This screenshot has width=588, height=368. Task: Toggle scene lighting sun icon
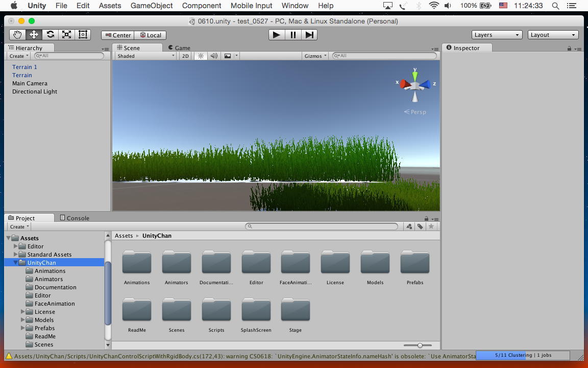click(201, 56)
